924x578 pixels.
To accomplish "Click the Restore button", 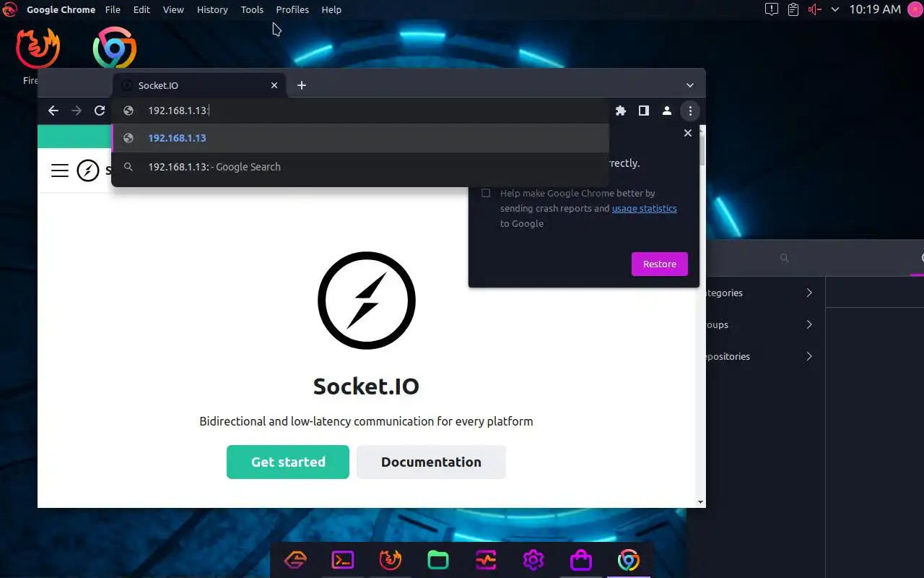I will tap(660, 264).
